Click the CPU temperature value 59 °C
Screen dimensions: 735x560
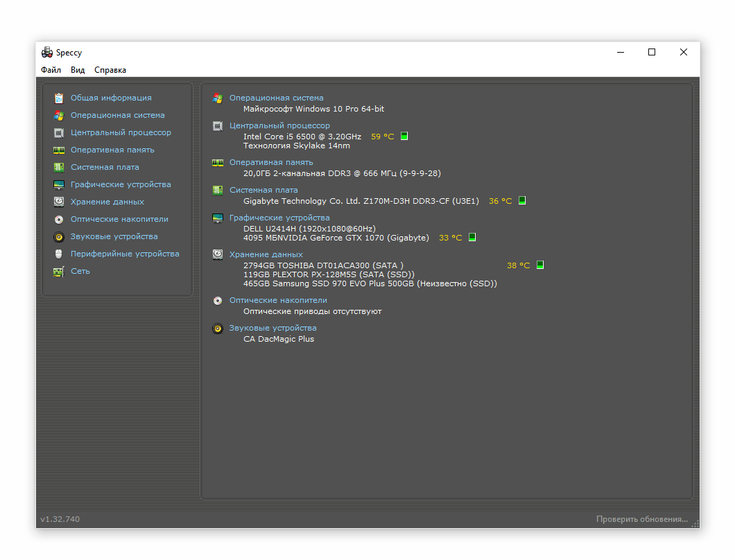coord(383,137)
